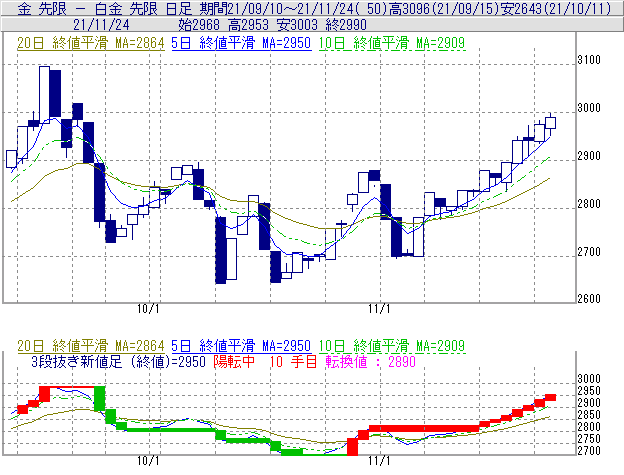Click the opening price 始2968
This screenshot has height=475, width=624.
(x=199, y=25)
